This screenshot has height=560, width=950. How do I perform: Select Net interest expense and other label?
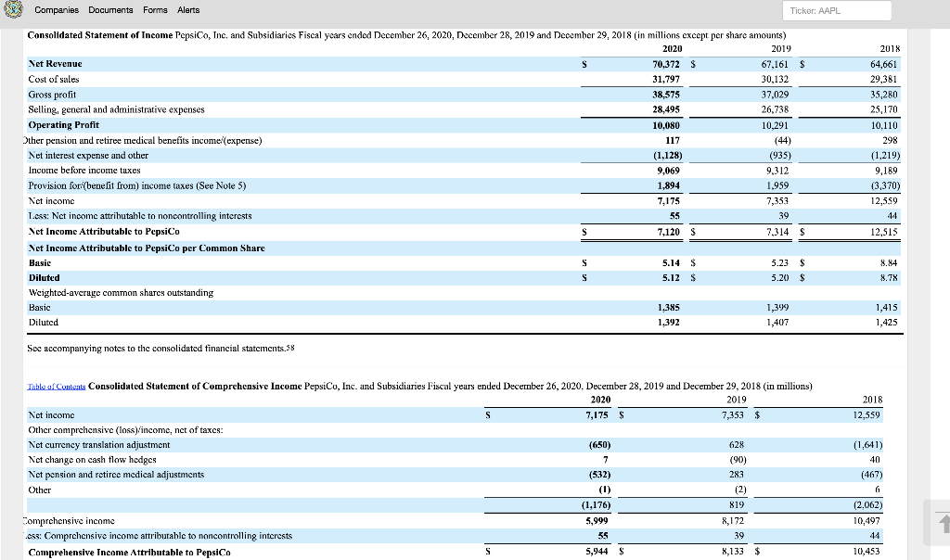[x=88, y=156]
